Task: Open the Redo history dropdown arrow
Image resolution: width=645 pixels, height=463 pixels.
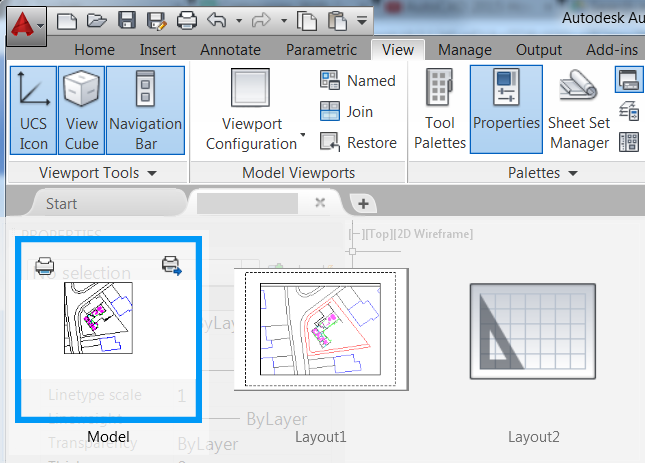Action: [x=284, y=20]
